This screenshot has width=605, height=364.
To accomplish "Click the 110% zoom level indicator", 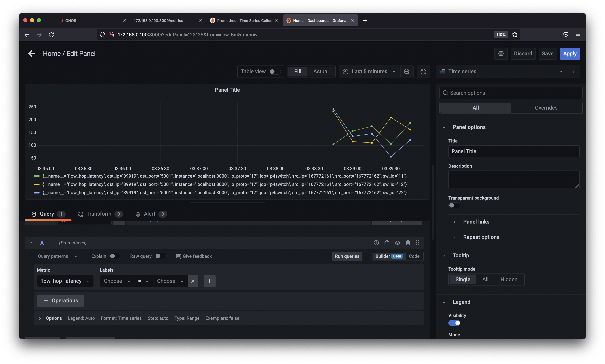I will [501, 35].
